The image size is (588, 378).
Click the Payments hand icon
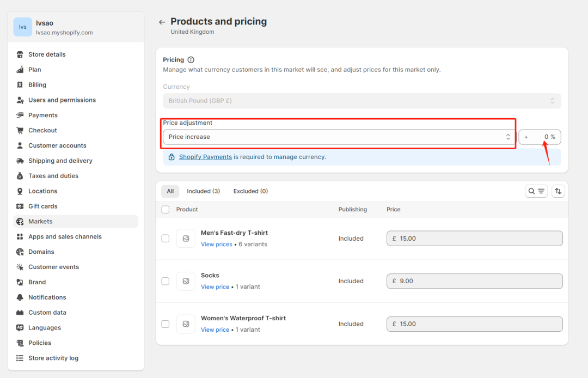pyautogui.click(x=20, y=115)
